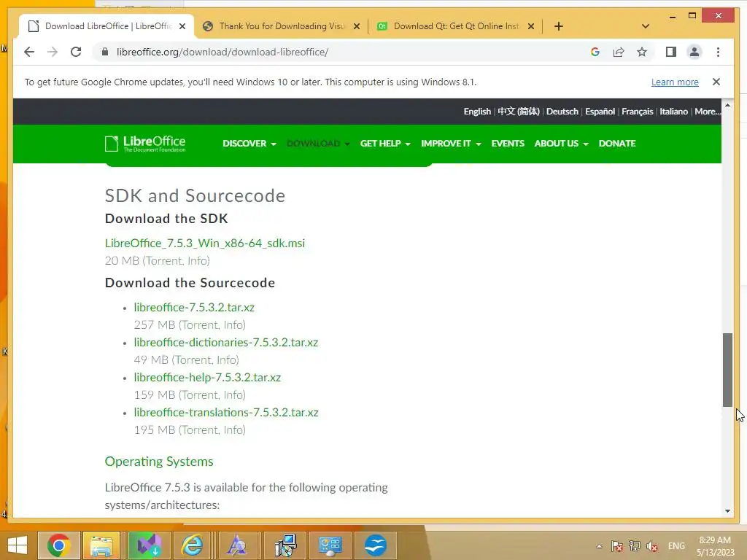
Task: Download libreoffice-translations-7.5.3.2.tar.xz
Action: point(226,413)
